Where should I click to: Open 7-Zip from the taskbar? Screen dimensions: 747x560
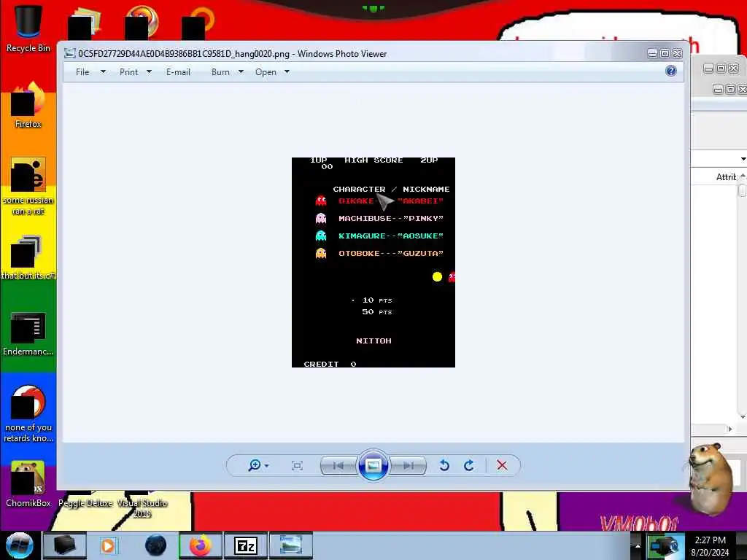pos(246,545)
